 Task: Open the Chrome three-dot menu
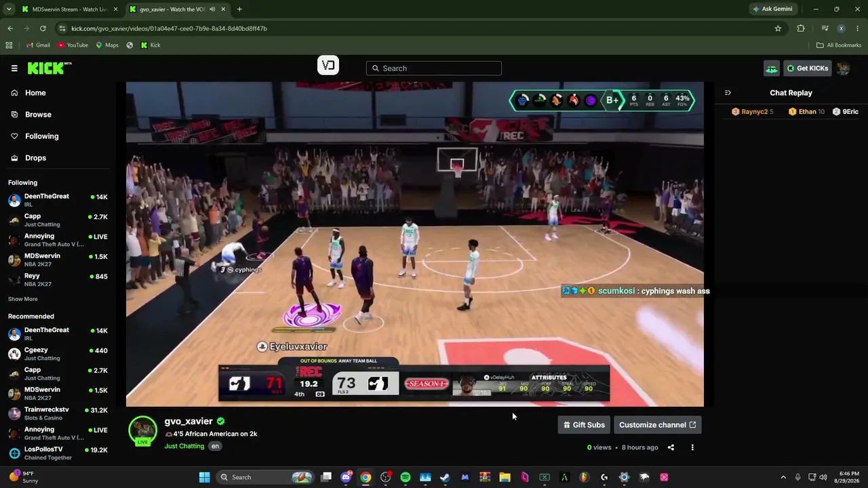[x=858, y=28]
